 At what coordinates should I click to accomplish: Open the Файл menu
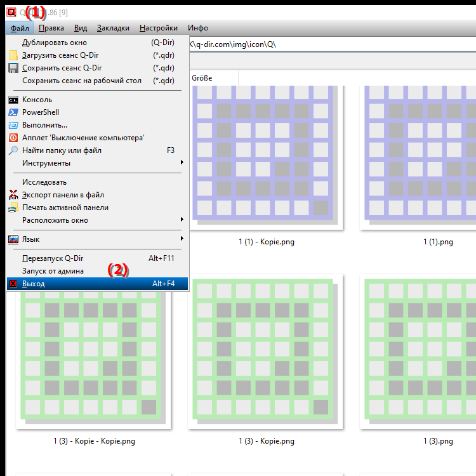click(x=20, y=28)
